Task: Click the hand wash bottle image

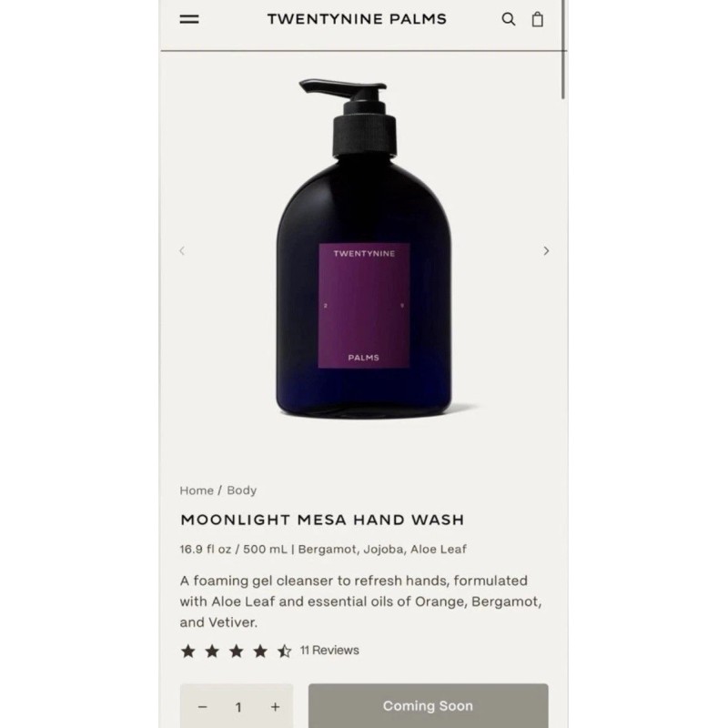Action: (364, 248)
